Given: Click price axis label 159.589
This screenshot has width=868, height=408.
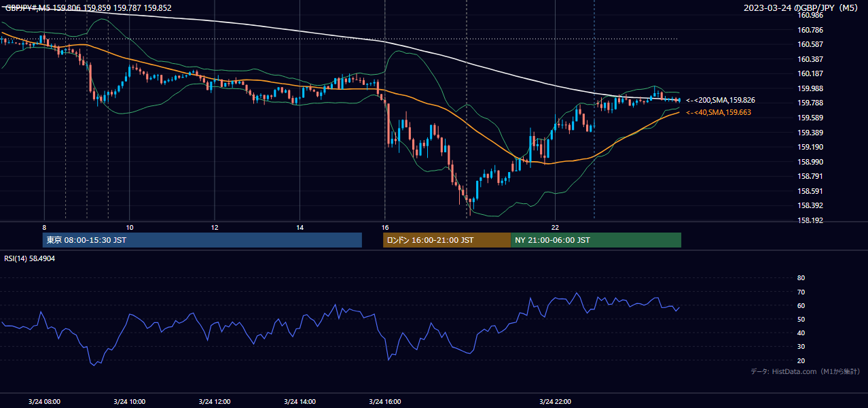Looking at the screenshot, I should [x=810, y=118].
